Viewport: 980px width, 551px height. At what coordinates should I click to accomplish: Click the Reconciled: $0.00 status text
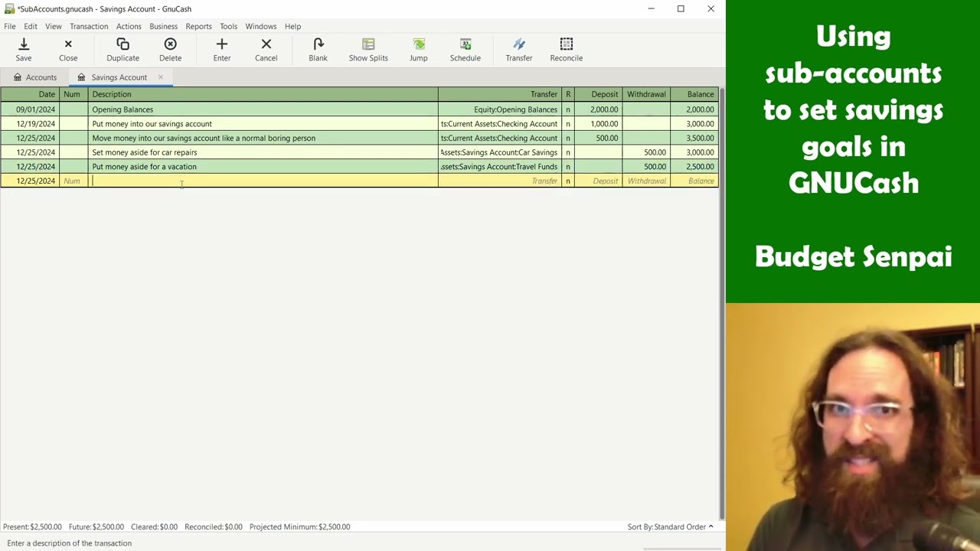[213, 527]
